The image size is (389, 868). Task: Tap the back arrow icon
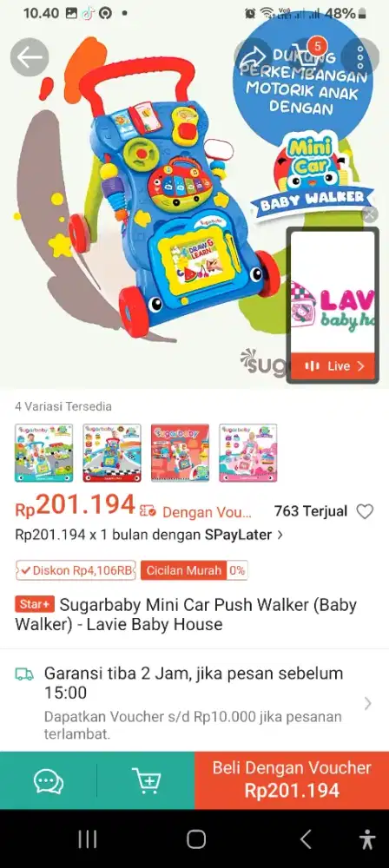tap(30, 57)
